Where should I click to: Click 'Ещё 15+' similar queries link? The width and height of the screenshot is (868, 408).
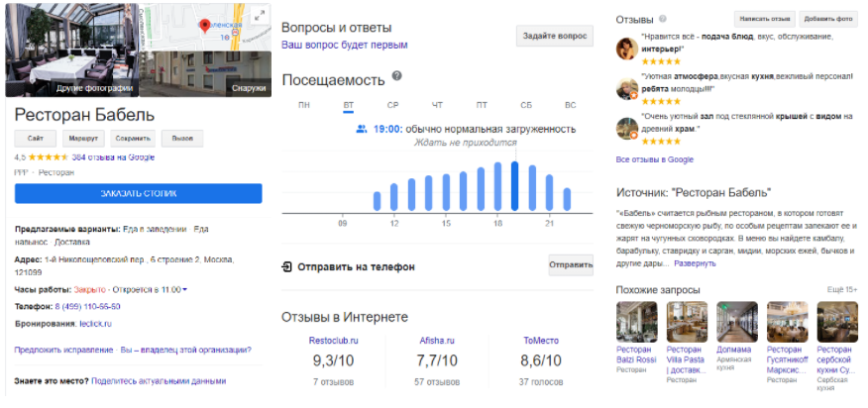click(842, 289)
